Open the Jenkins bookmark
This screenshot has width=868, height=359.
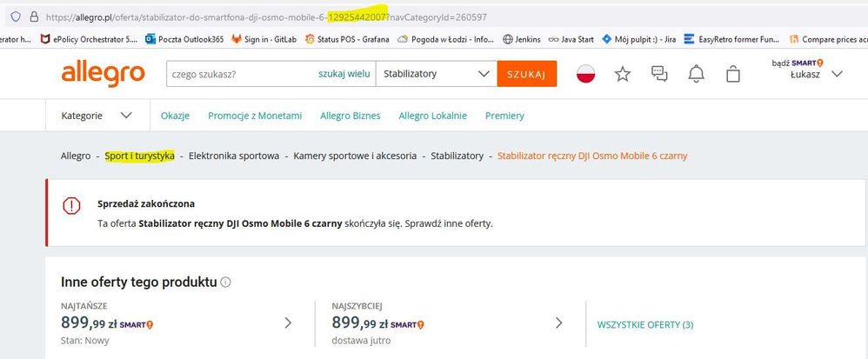pyautogui.click(x=522, y=39)
